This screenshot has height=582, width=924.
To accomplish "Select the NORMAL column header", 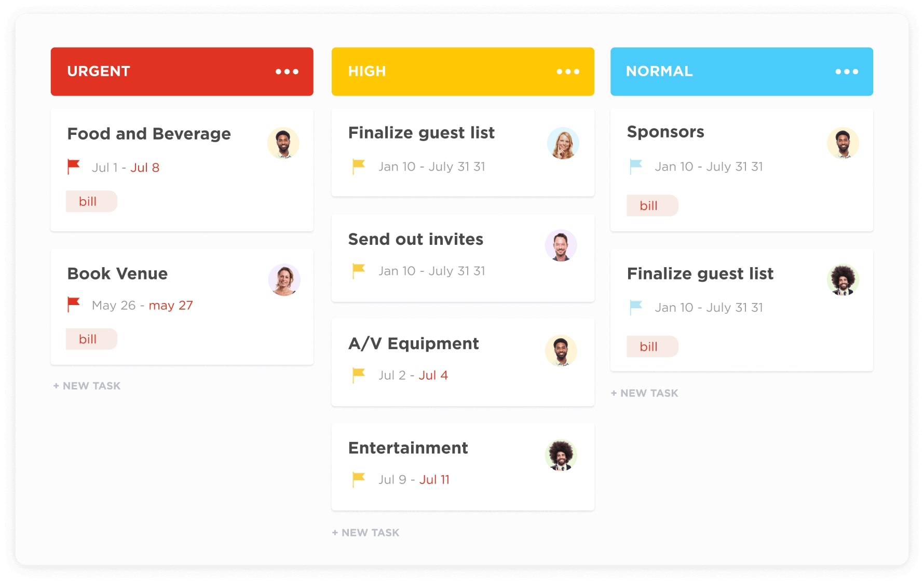I will click(x=659, y=72).
